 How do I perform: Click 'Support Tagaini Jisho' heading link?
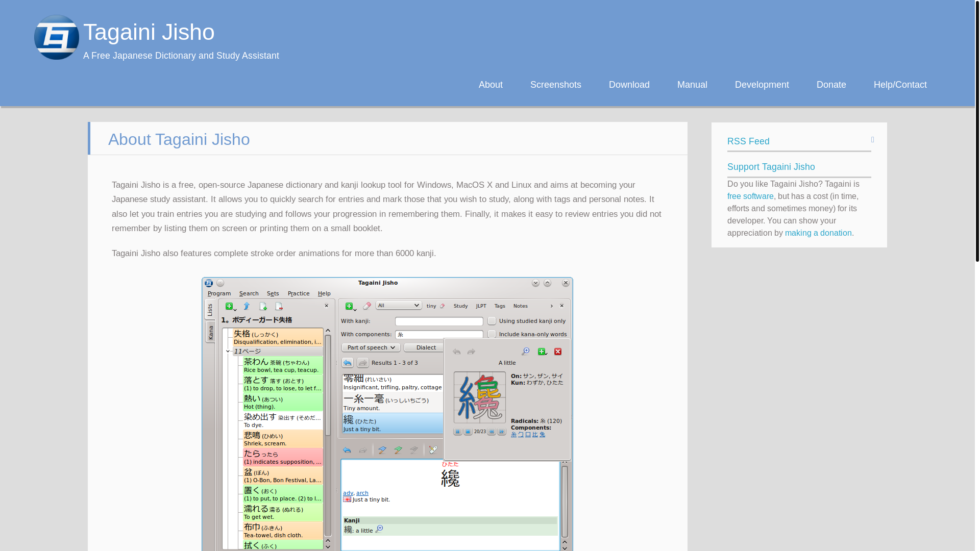(771, 167)
